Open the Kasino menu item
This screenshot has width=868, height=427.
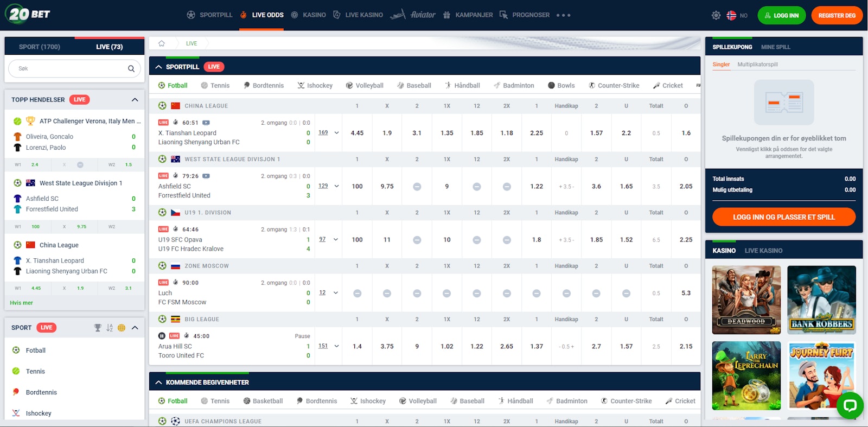pos(308,15)
